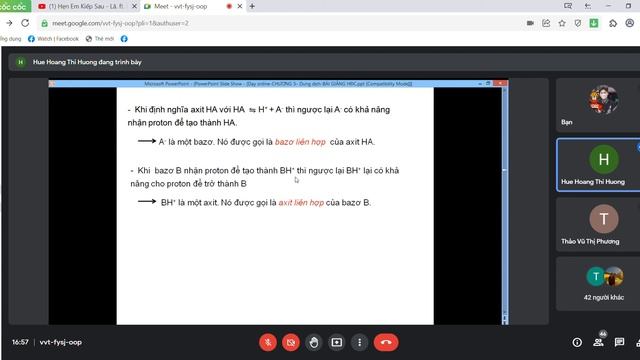Bookmark this page with star icon
Viewport: 640px width, 360px height.
[x=562, y=23]
